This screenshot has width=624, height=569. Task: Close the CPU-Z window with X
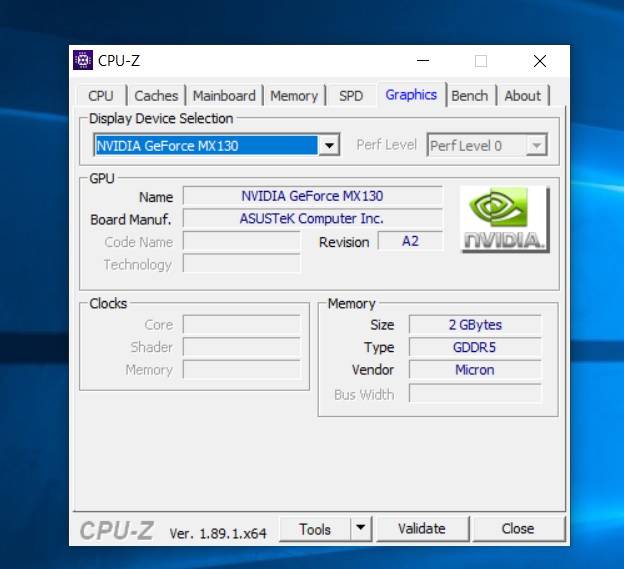click(540, 61)
